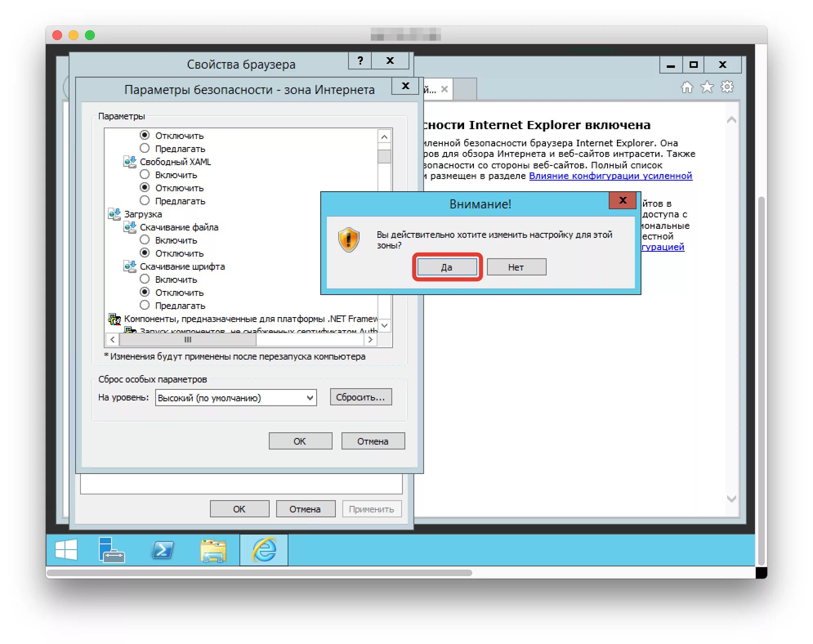This screenshot has width=813, height=644.
Task: Click Применить in the Свойства браузера dialog
Action: tap(372, 509)
